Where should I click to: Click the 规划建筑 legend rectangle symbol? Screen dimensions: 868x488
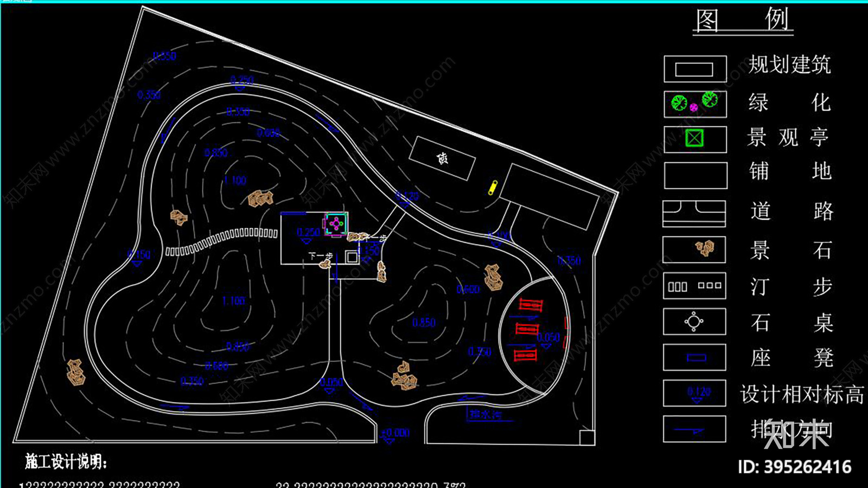pos(695,69)
